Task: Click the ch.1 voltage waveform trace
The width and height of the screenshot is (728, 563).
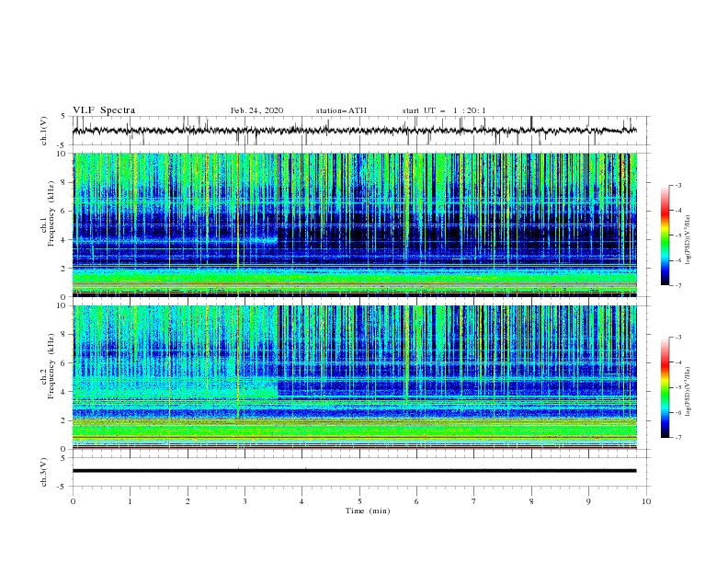Action: click(x=354, y=131)
